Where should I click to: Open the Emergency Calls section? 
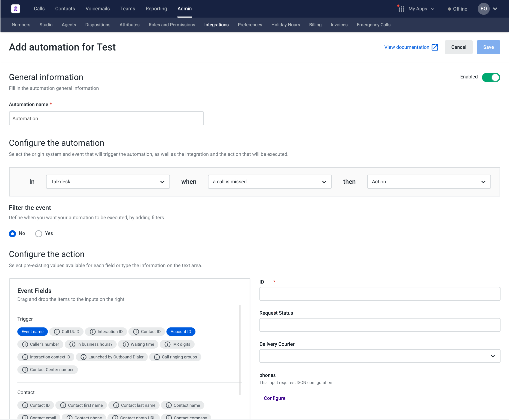373,25
